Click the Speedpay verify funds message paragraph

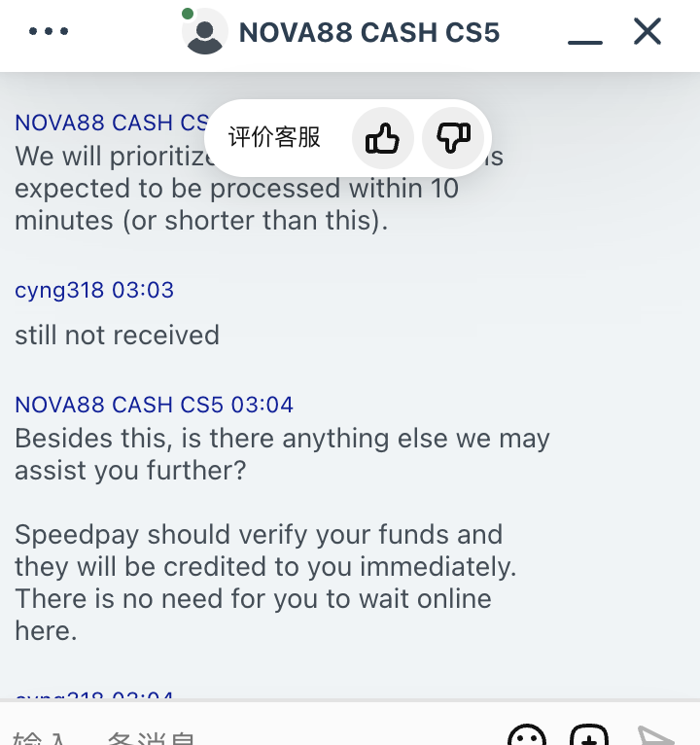pos(265,583)
